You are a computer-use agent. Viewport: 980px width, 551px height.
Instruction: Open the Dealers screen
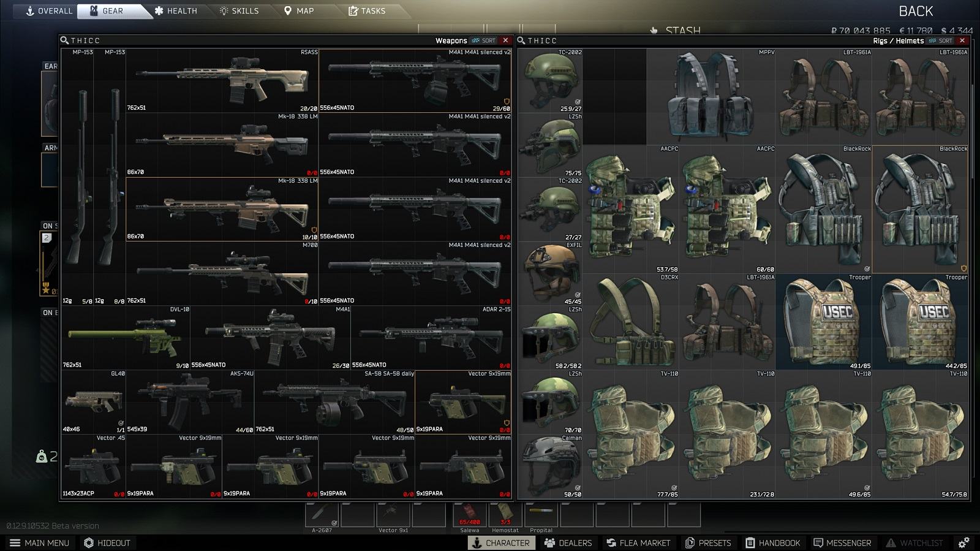click(x=568, y=543)
